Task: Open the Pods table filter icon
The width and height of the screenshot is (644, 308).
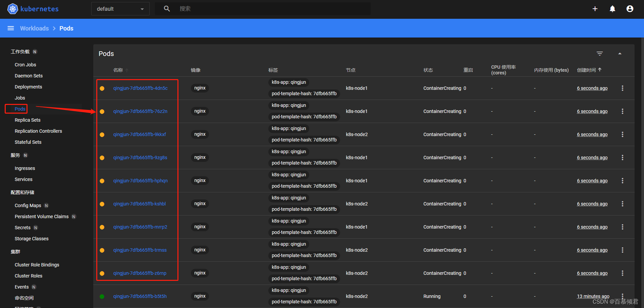Action: [x=600, y=54]
